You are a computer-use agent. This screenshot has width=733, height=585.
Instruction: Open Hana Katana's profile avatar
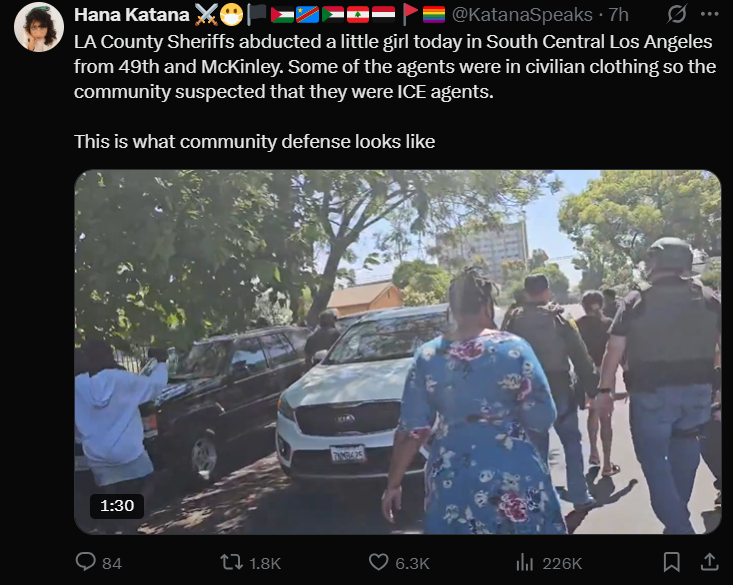tap(39, 27)
